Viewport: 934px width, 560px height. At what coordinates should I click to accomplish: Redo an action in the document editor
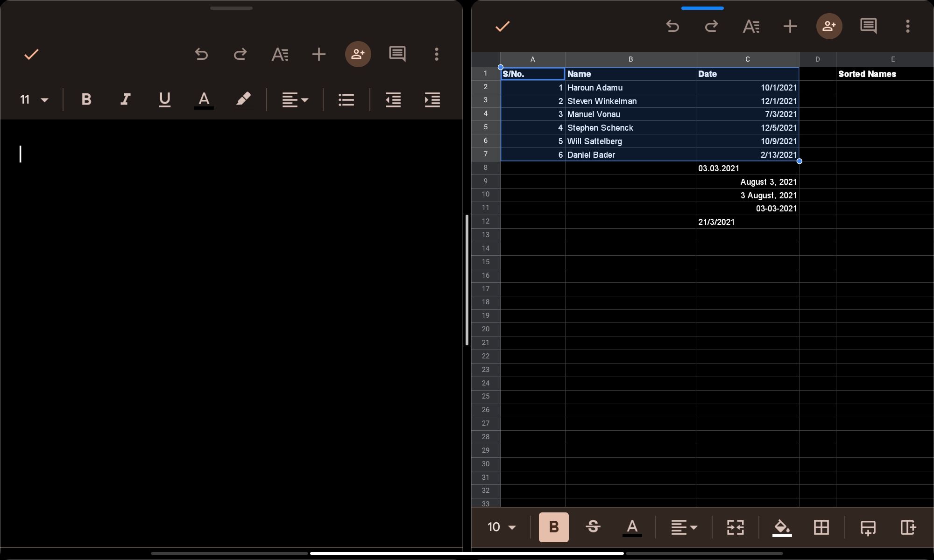(240, 54)
